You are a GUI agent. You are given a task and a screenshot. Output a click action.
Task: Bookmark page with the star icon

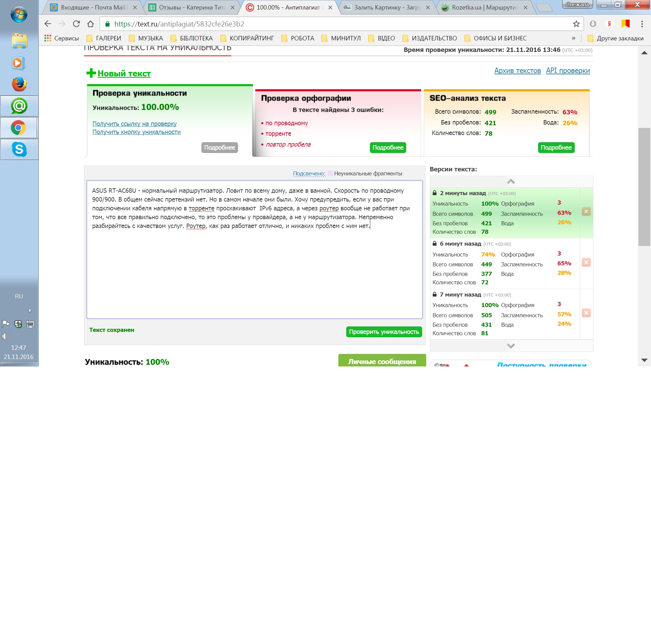(576, 24)
